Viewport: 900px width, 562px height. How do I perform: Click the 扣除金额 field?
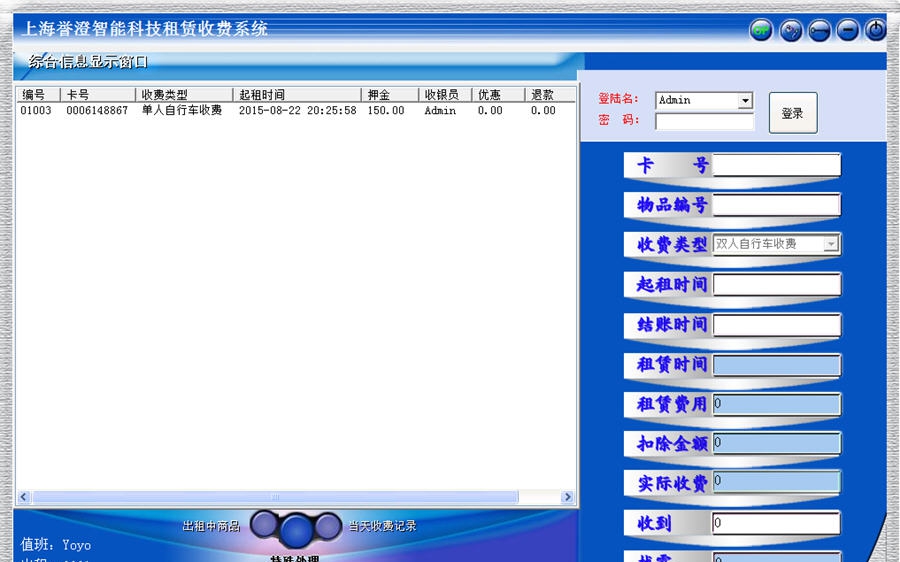click(x=777, y=443)
